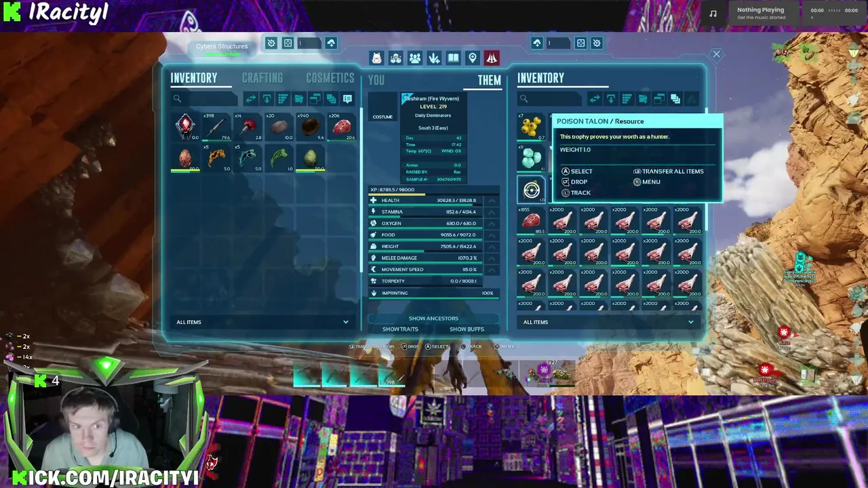This screenshot has width=868, height=488.
Task: Switch to the Cosmetics tab
Action: tap(330, 78)
